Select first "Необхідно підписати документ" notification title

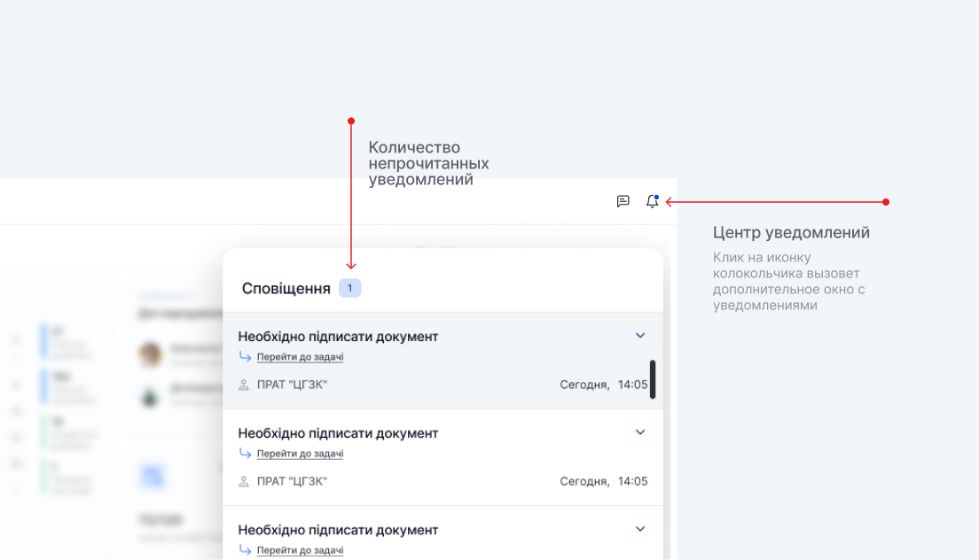pyautogui.click(x=338, y=337)
